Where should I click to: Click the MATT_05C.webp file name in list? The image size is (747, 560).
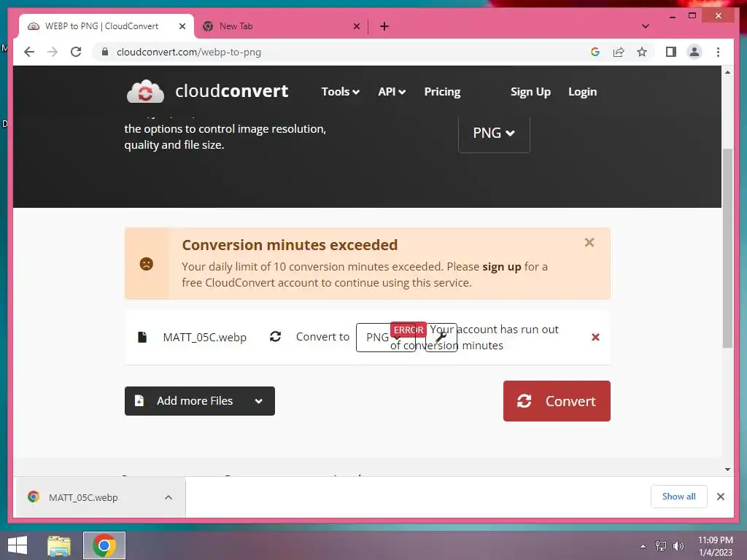pyautogui.click(x=204, y=337)
